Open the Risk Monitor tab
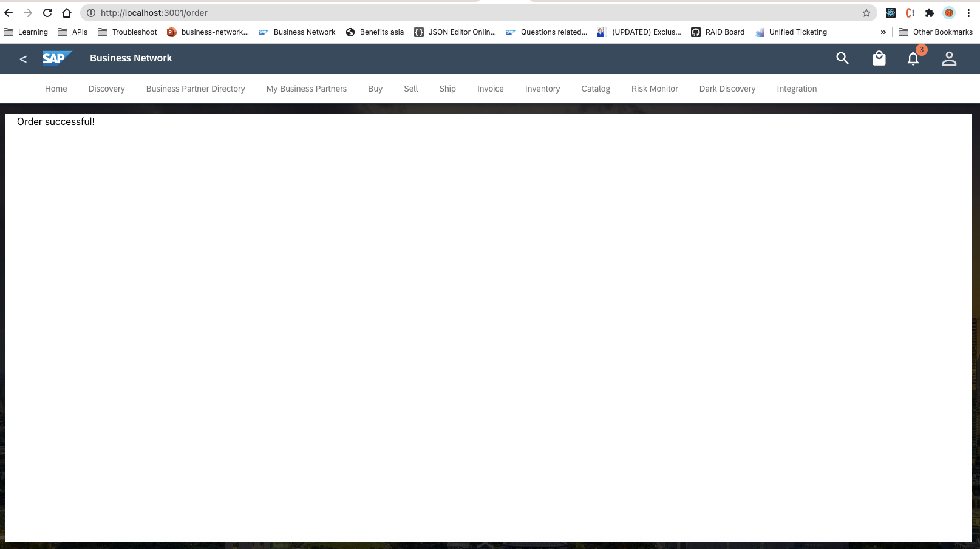Image resolution: width=980 pixels, height=549 pixels. (655, 89)
